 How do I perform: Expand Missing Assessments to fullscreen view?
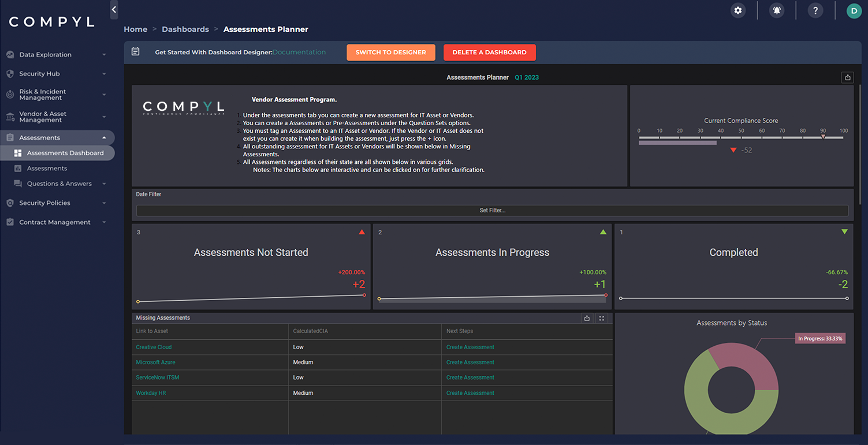coord(601,318)
